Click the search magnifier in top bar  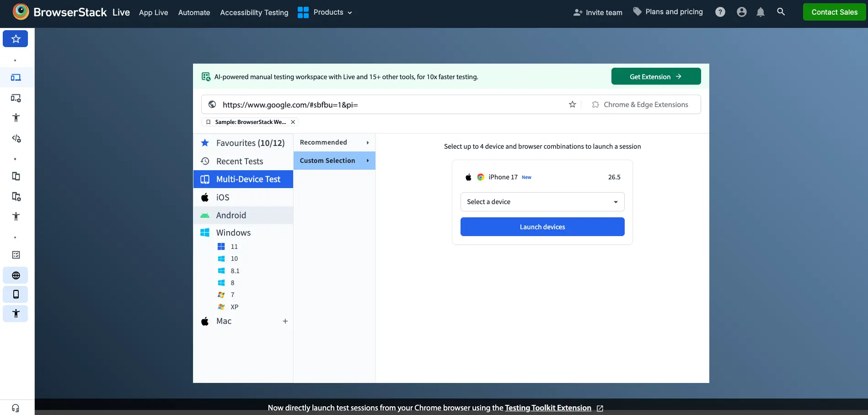(x=781, y=12)
